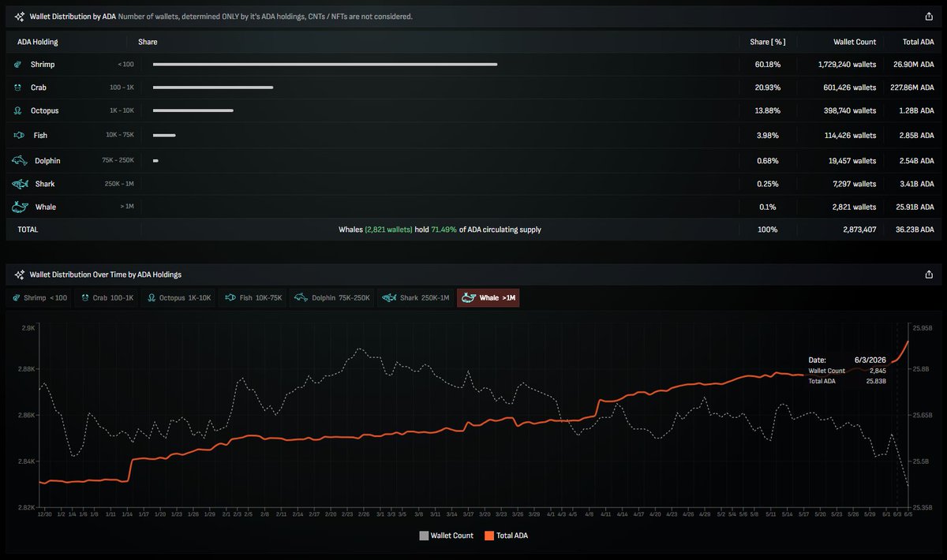Click the "60.18%" share value
The width and height of the screenshot is (947, 560).
[767, 65]
